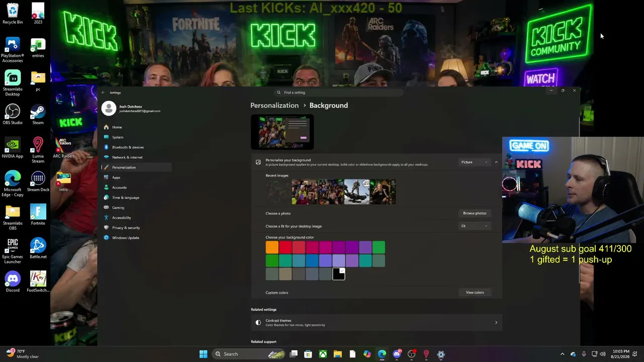The height and width of the screenshot is (362, 644).
Task: Go to Home in Settings sidebar
Action: click(136, 127)
